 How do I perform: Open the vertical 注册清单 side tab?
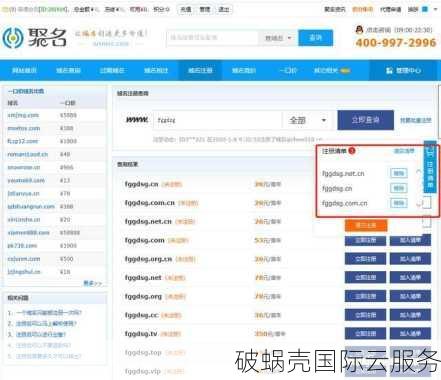(430, 168)
